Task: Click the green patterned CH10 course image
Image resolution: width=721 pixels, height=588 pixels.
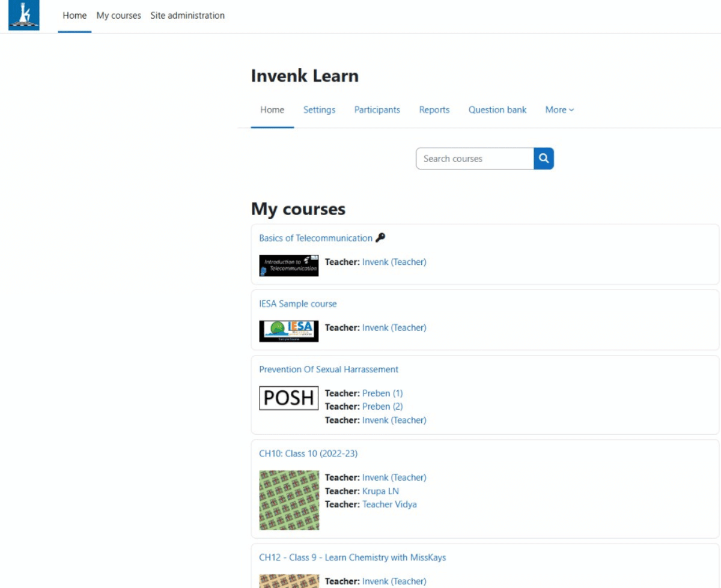Action: click(x=289, y=500)
